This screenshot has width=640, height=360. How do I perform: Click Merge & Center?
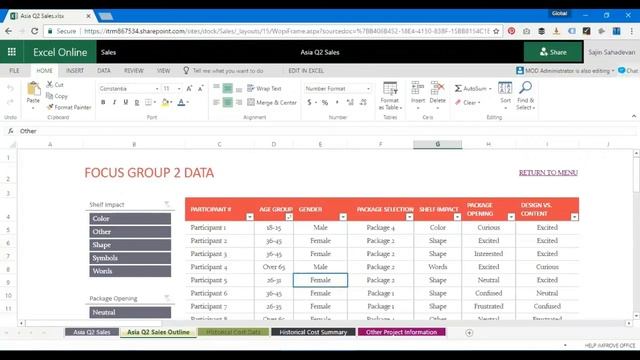(272, 102)
